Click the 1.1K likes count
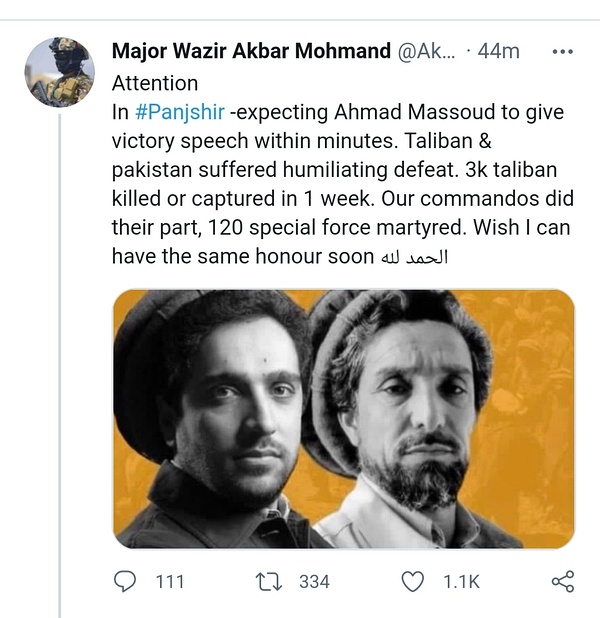600x618 pixels. (x=460, y=581)
